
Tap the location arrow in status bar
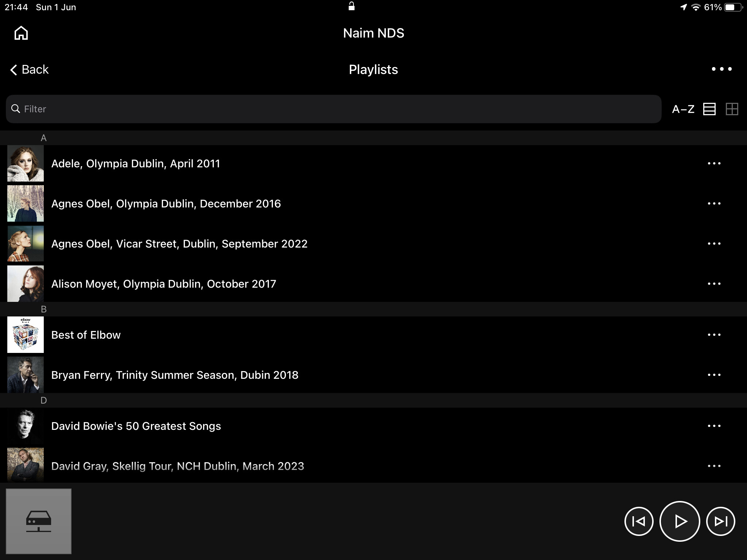click(683, 7)
